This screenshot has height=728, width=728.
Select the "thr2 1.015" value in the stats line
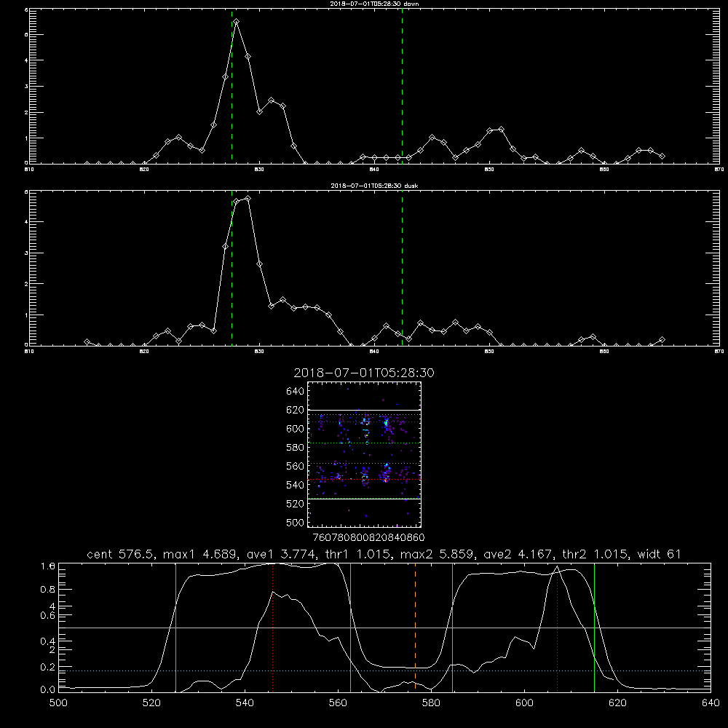pos(594,554)
